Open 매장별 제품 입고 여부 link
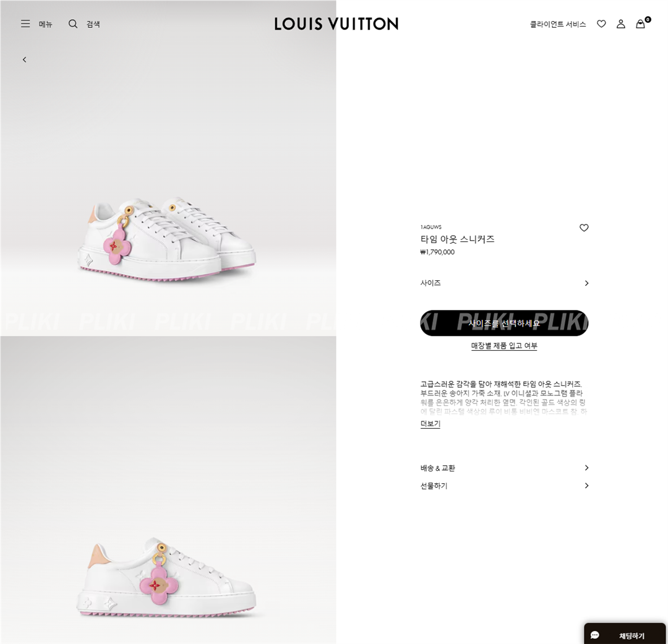 pos(504,346)
